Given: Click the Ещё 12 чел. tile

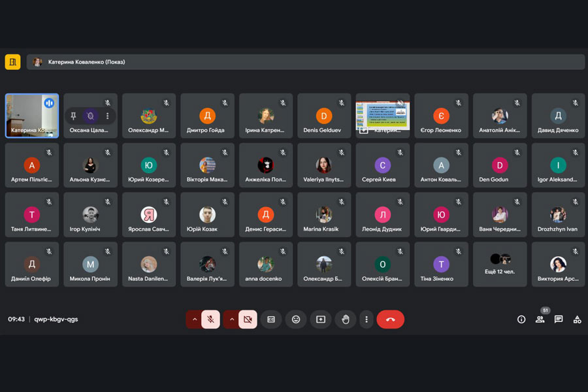Looking at the screenshot, I should [x=500, y=265].
